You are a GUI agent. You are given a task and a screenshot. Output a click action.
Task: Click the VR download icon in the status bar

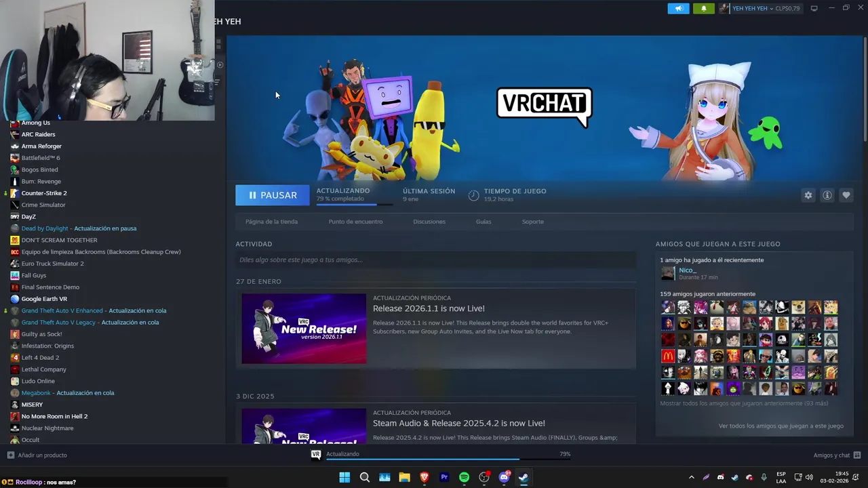coord(315,455)
